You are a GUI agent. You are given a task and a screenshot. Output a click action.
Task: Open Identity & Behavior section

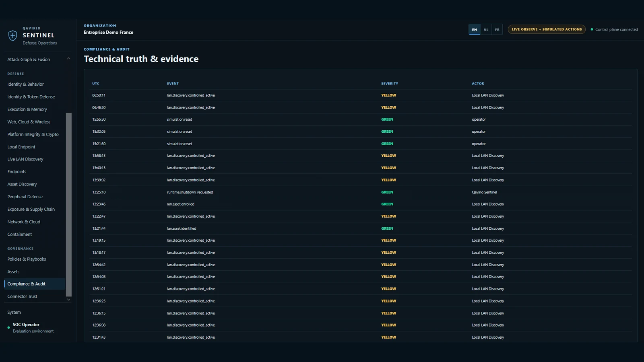[x=25, y=84]
